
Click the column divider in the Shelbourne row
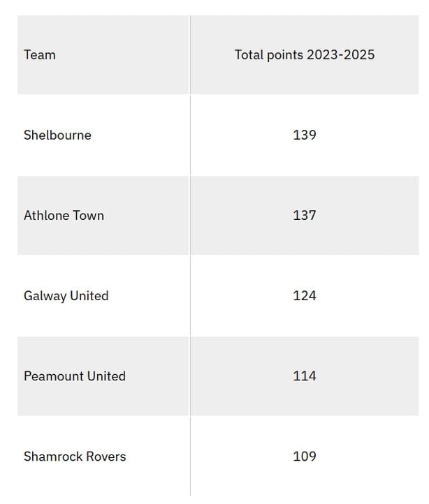(190, 135)
